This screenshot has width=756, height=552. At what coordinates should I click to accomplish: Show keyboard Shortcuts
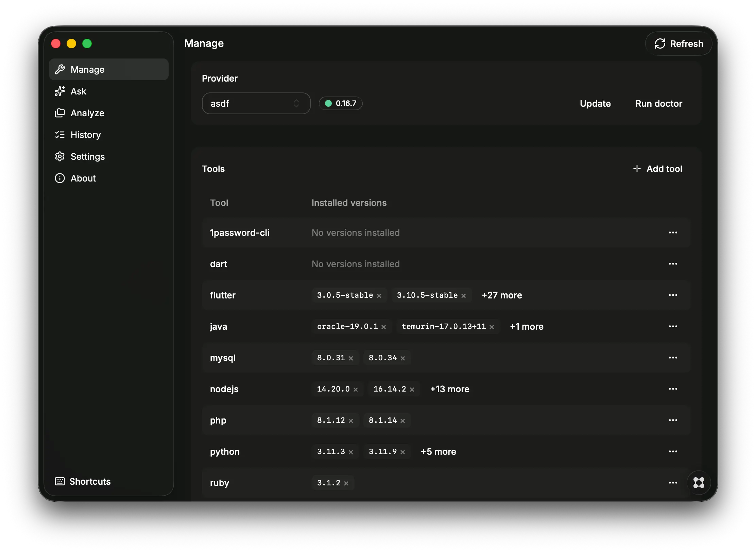(x=83, y=481)
